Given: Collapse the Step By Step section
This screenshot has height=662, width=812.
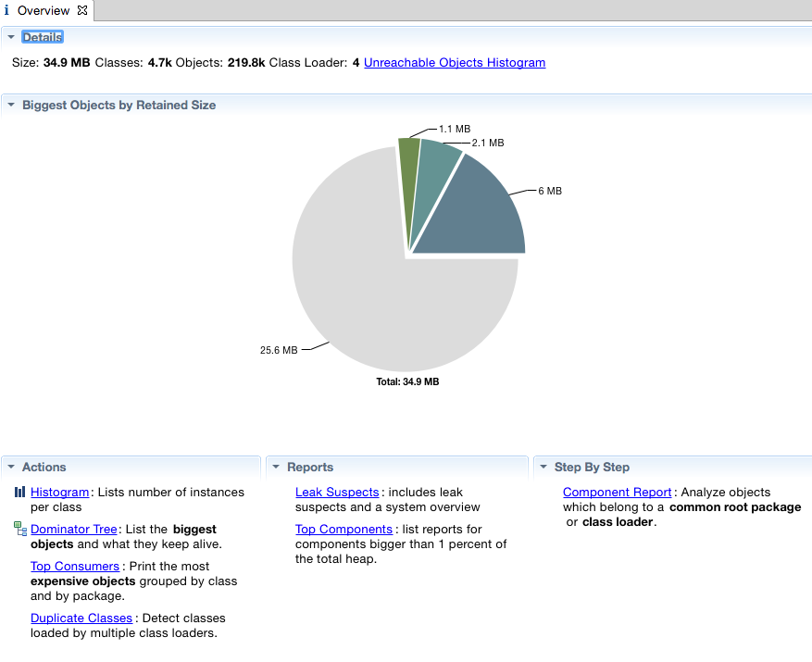Looking at the screenshot, I should tap(543, 468).
